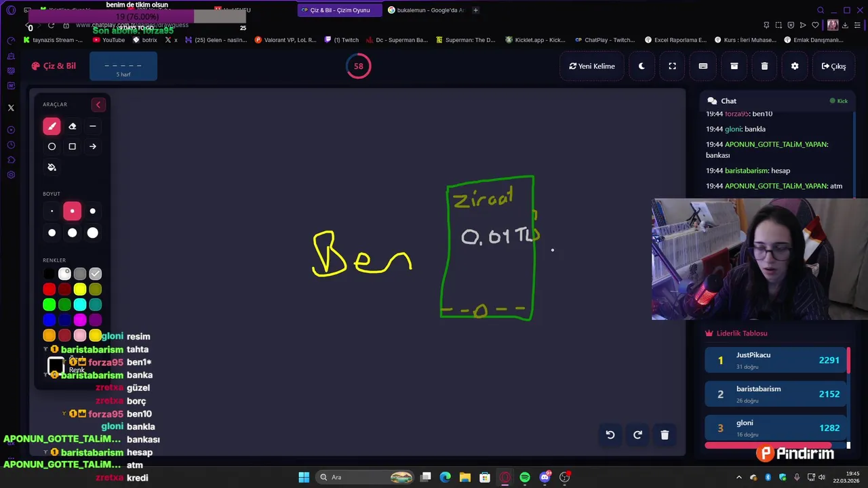Select the arrow drawing tool
The image size is (868, 488).
click(x=93, y=146)
